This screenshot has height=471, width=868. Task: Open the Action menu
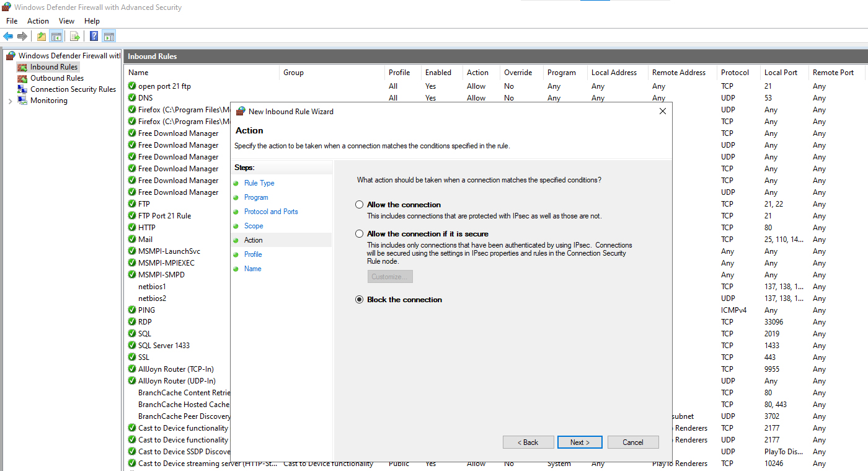[38, 21]
